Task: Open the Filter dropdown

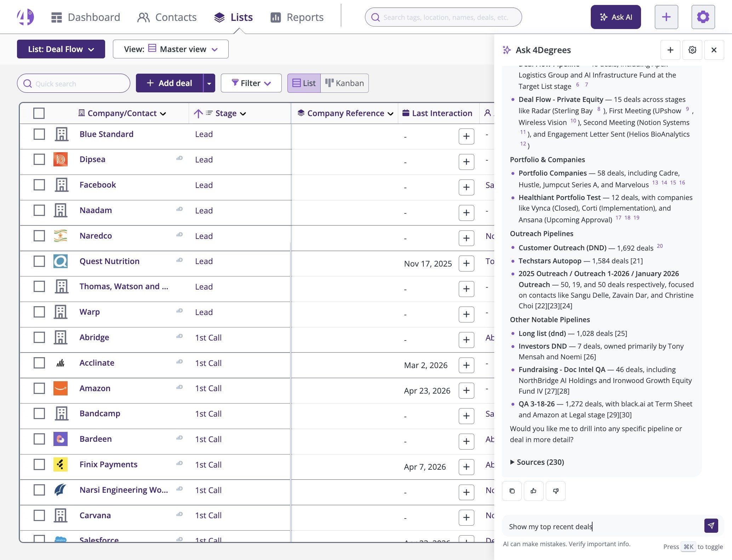Action: [x=251, y=83]
